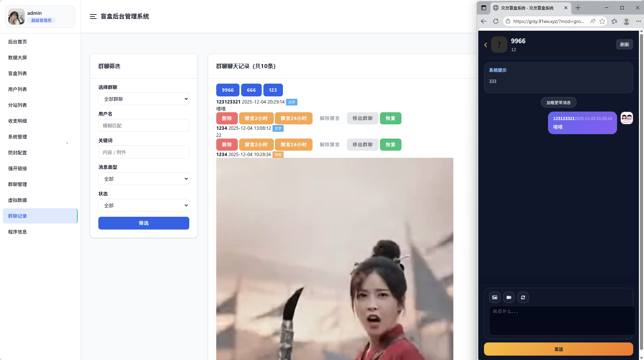The image size is (644, 360).
Task: Expand the 系统管理 sidebar item
Action: pos(18,137)
